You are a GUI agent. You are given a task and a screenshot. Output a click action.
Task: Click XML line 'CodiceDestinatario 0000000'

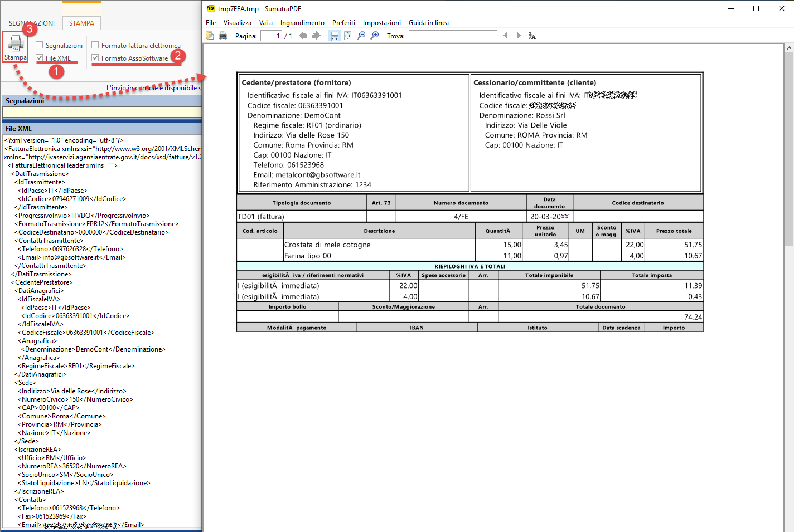pos(91,232)
